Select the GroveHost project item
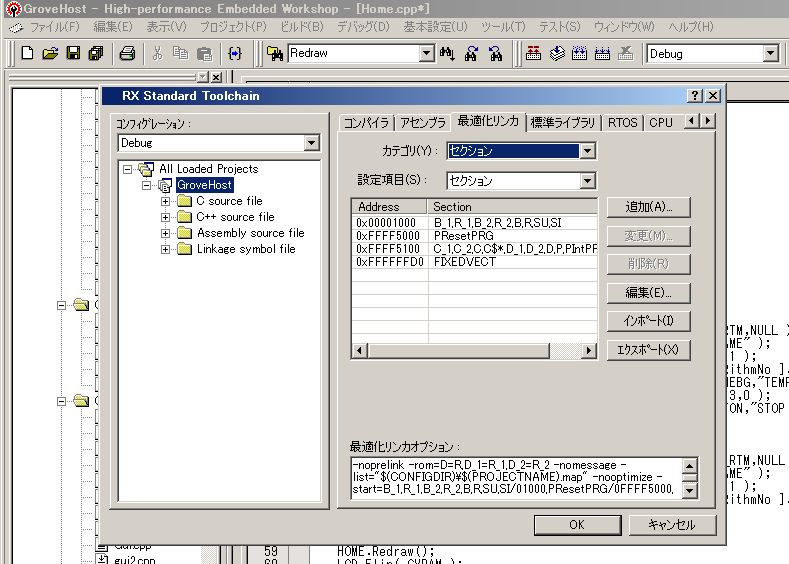 204,185
